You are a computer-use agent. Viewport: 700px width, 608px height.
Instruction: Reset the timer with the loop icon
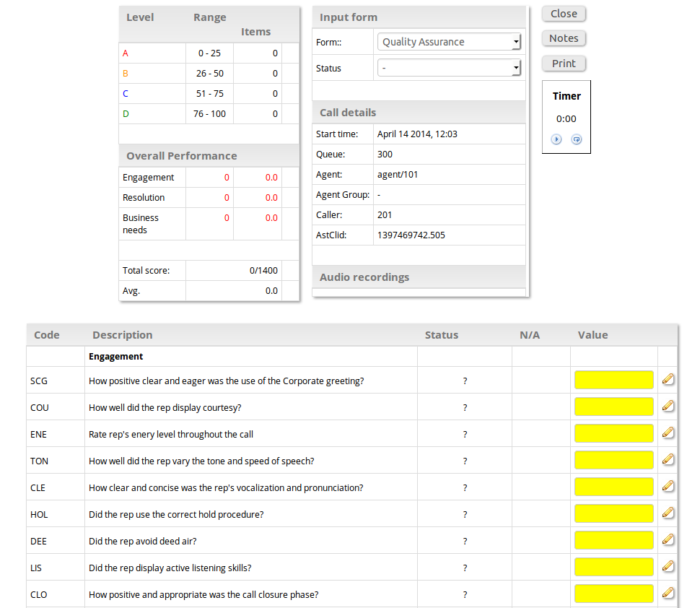pyautogui.click(x=577, y=139)
